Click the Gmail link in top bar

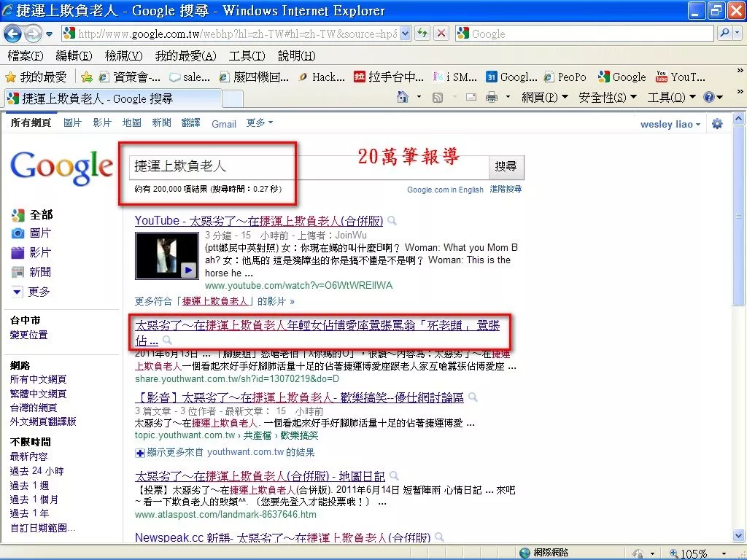[224, 124]
